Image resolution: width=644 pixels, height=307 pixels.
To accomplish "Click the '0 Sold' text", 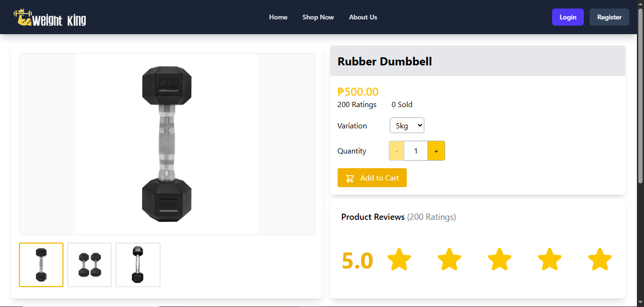I will pyautogui.click(x=402, y=105).
